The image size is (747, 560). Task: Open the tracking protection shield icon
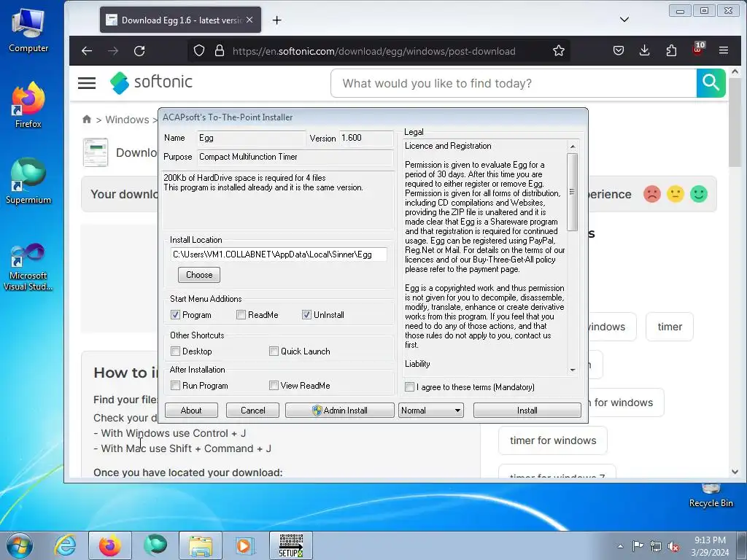[x=199, y=50]
